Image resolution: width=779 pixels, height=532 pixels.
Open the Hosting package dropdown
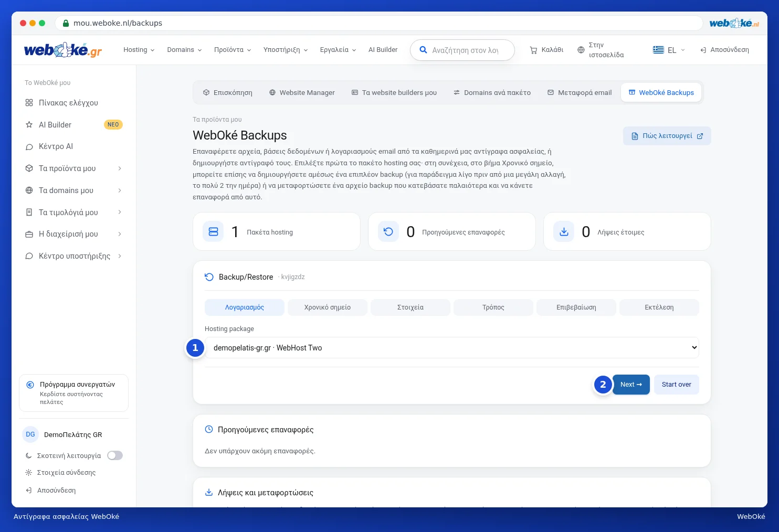tap(452, 348)
